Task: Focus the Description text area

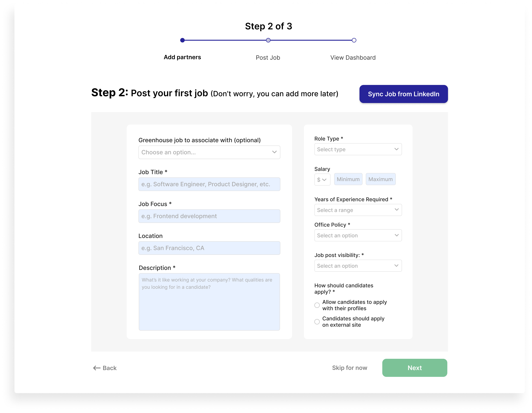Action: (x=209, y=302)
